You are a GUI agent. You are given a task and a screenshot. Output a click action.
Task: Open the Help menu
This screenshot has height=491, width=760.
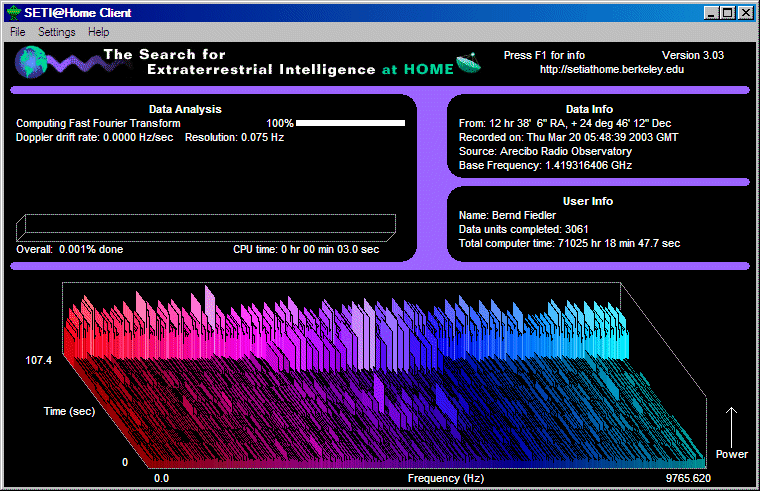click(98, 32)
